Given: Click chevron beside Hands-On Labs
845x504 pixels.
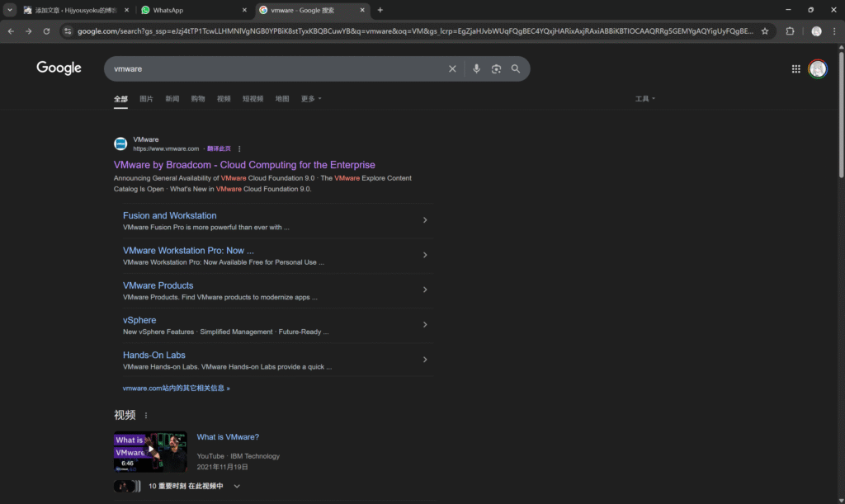Looking at the screenshot, I should pyautogui.click(x=425, y=359).
